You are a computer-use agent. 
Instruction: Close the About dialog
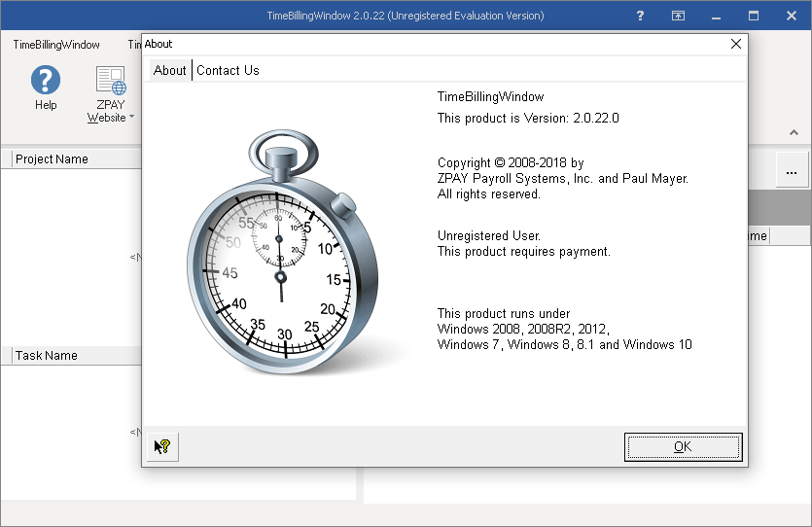pos(736,44)
